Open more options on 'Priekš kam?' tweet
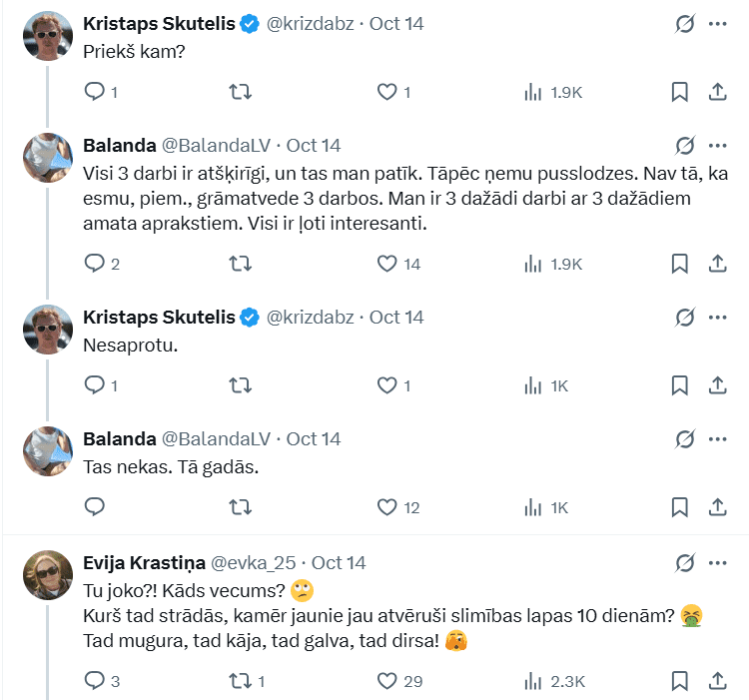 click(x=717, y=24)
